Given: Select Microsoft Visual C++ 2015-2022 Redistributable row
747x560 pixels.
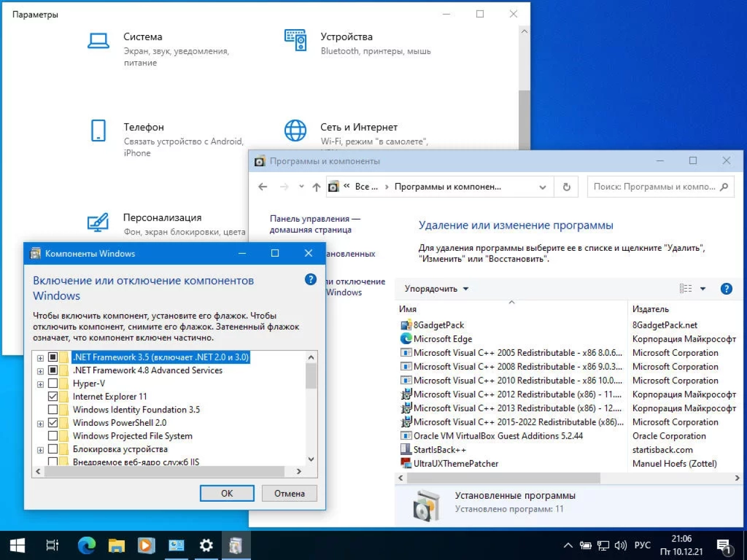Looking at the screenshot, I should tap(511, 422).
